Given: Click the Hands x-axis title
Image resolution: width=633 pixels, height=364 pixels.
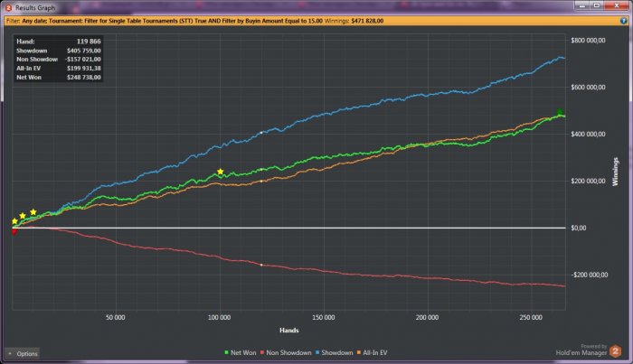Looking at the screenshot, I should 289,331.
